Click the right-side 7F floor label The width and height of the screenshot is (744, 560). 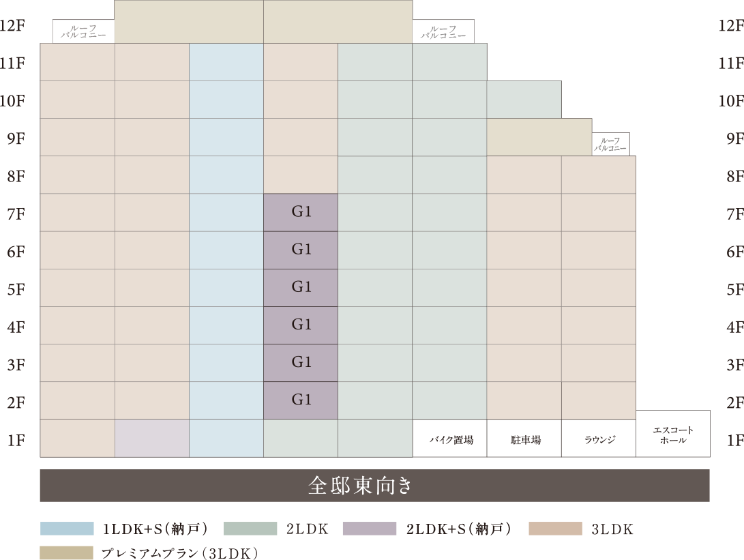735,214
